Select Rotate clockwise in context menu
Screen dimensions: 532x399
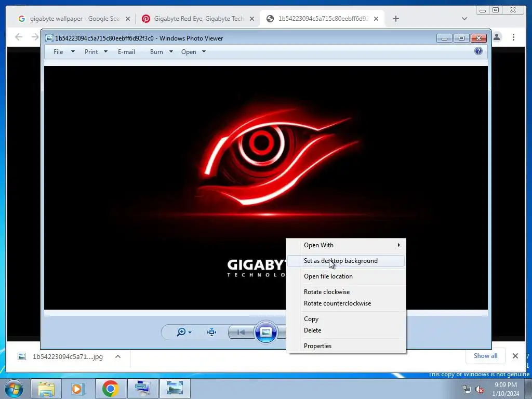(x=346, y=292)
